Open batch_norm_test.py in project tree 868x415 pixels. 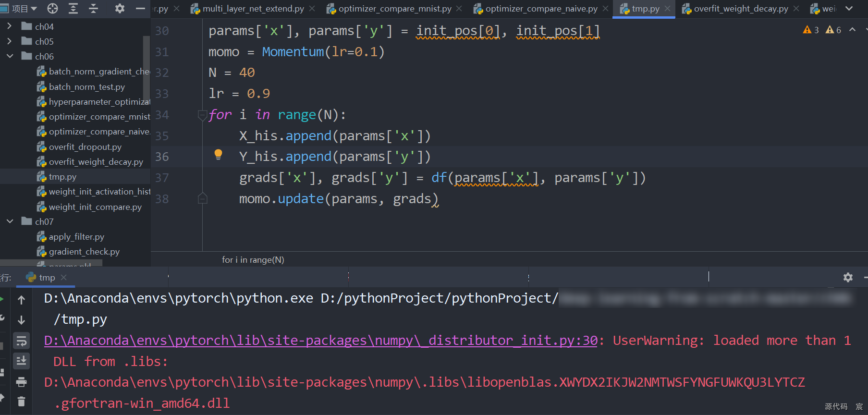[81, 87]
